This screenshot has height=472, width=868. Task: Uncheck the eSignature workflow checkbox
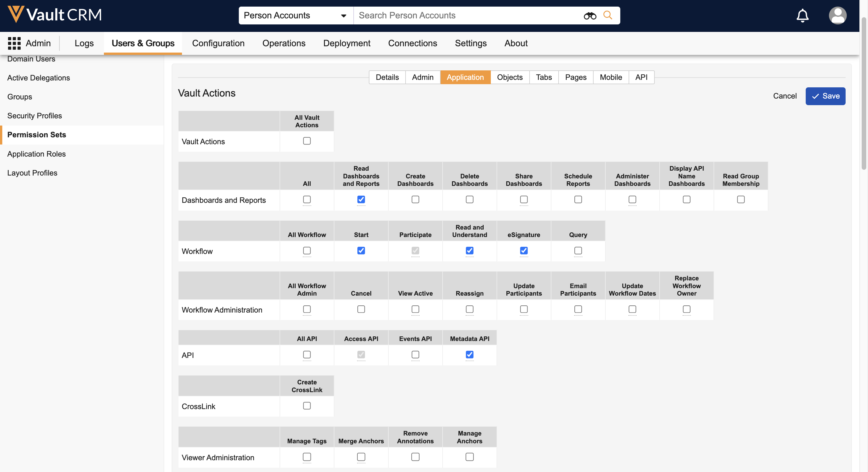coord(524,251)
